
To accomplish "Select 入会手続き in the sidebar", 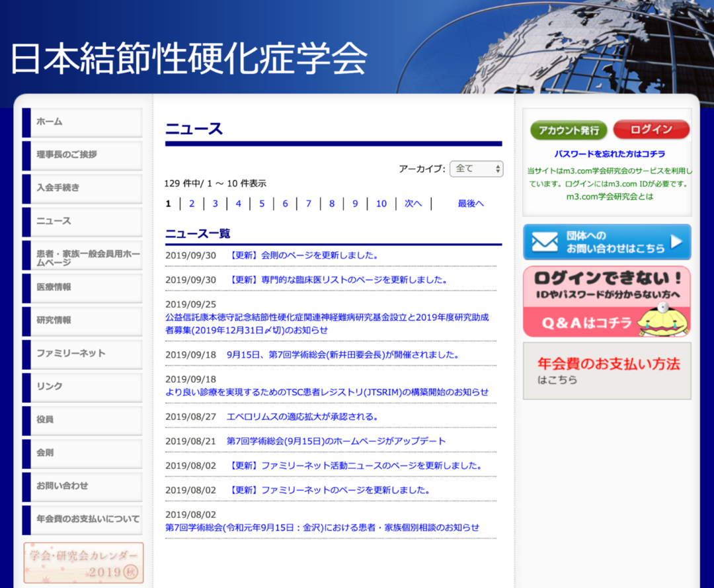I will 81,189.
